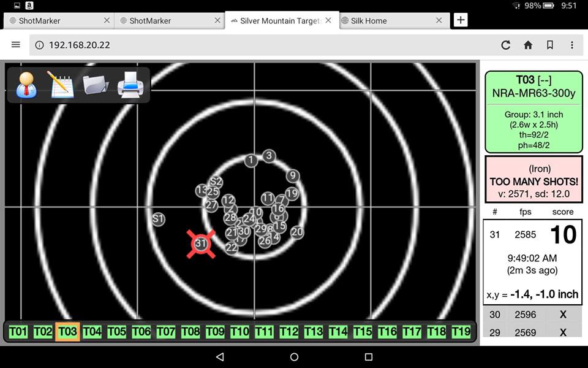This screenshot has height=368, width=588.
Task: Switch to the Silk Home tab
Action: coord(394,21)
